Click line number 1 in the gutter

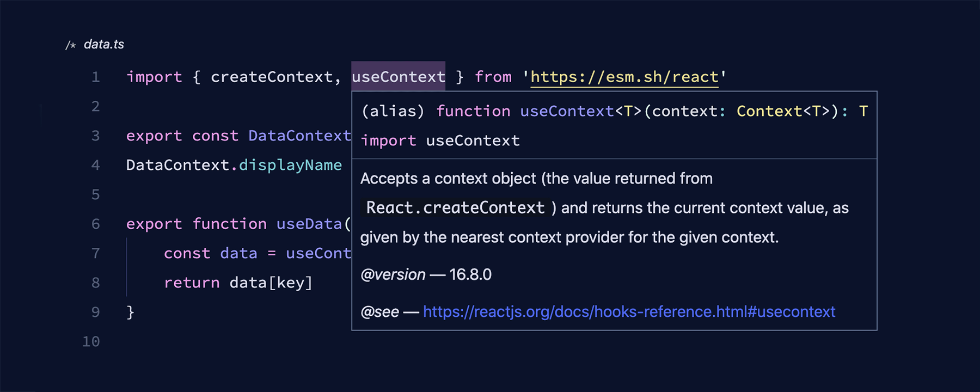(x=95, y=77)
